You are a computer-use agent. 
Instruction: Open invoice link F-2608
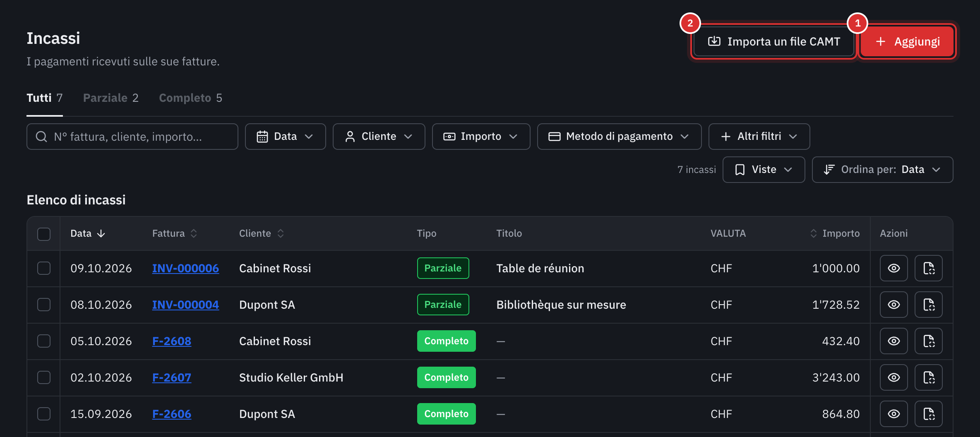click(172, 341)
